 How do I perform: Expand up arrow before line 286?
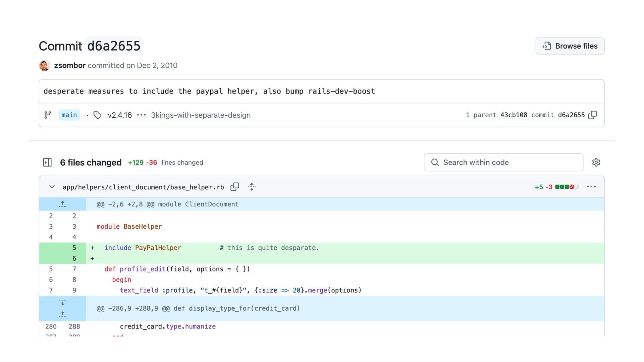[x=63, y=314]
